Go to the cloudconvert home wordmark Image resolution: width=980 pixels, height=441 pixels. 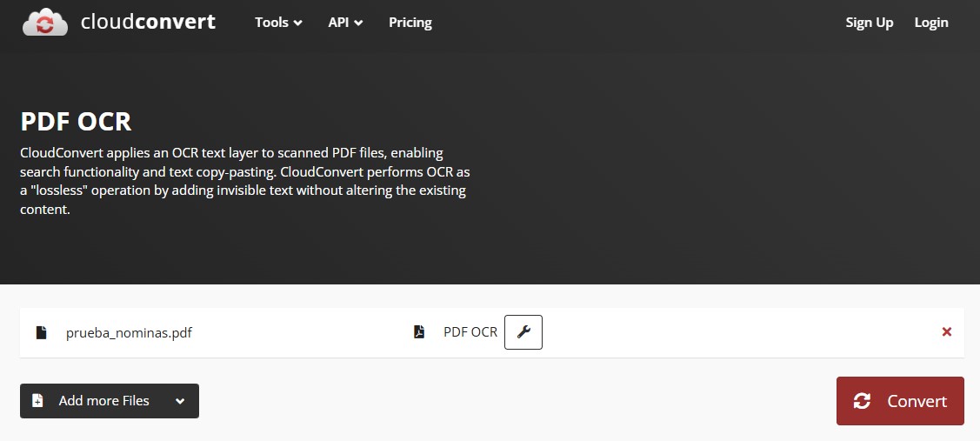(148, 22)
